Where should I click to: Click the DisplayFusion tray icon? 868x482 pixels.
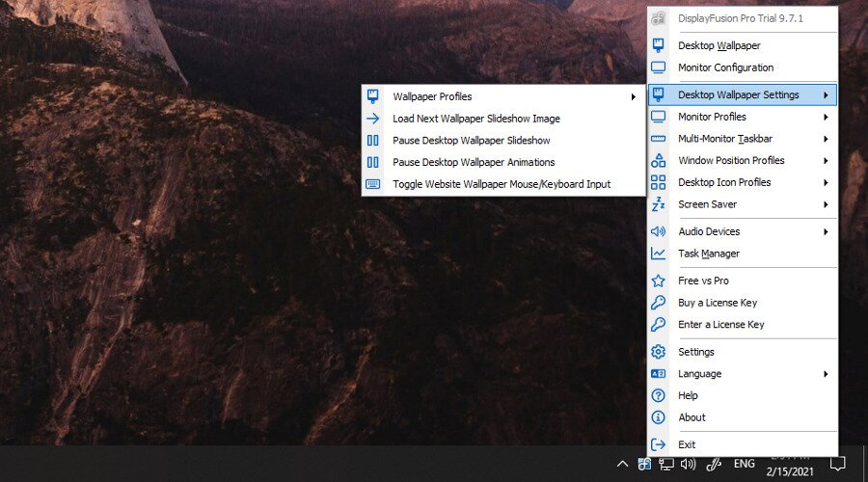[644, 464]
